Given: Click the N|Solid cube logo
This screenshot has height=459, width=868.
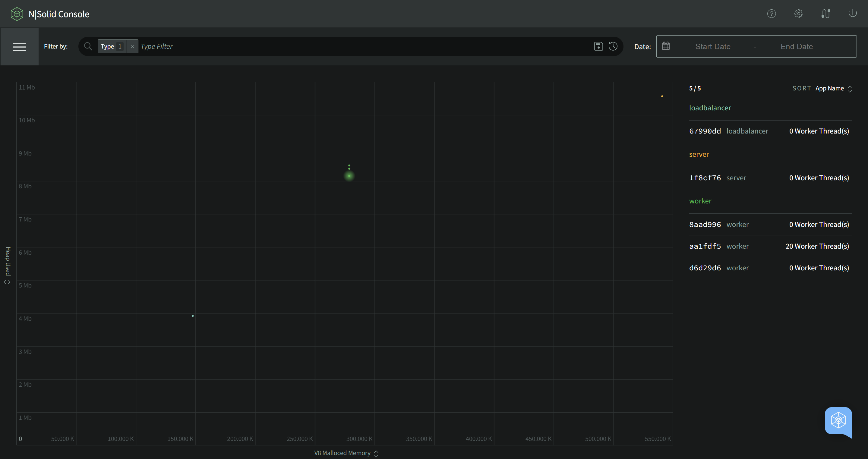Looking at the screenshot, I should 17,14.
